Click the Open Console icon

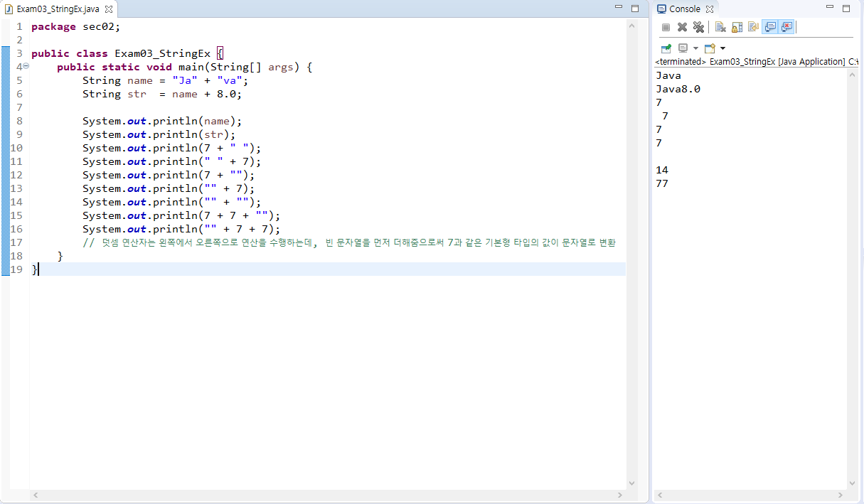pos(709,48)
